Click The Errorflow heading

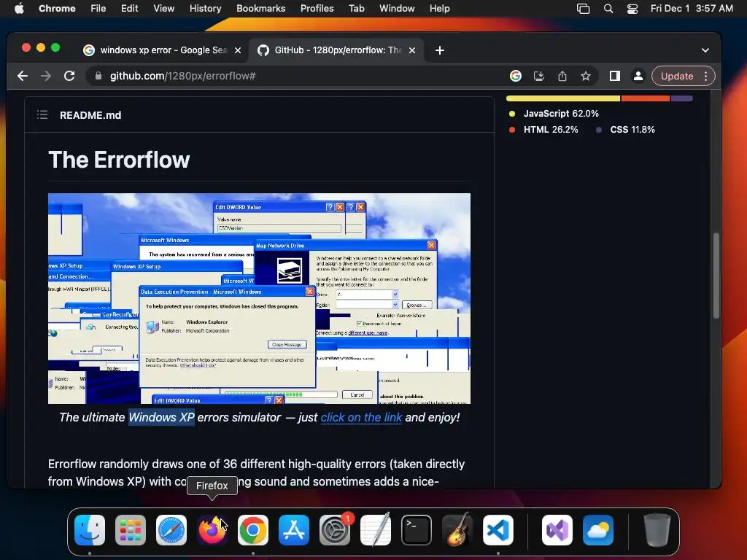pyautogui.click(x=119, y=160)
